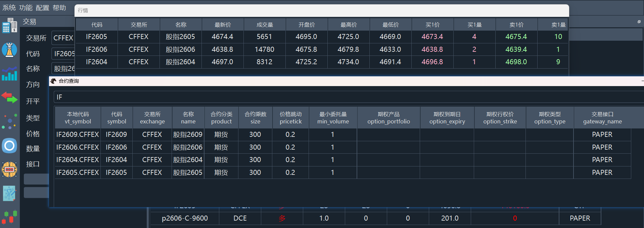Open the 功能 menu
Viewport: 644px width, 228px height.
pyautogui.click(x=26, y=8)
